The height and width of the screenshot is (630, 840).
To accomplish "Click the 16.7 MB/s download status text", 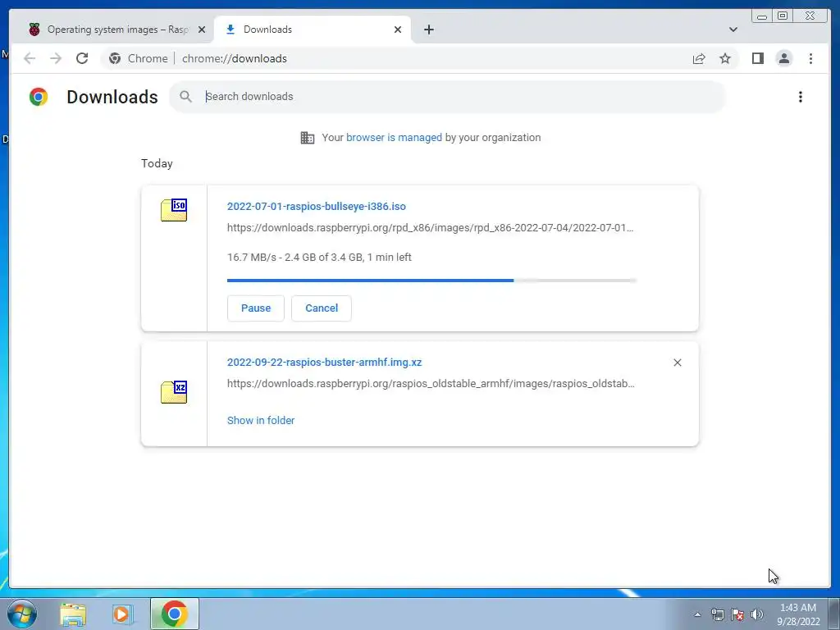I will tap(319, 257).
